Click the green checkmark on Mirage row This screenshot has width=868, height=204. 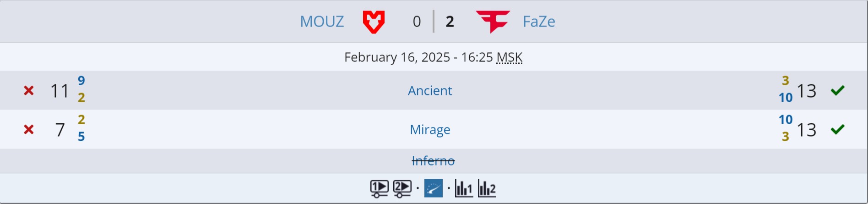coord(837,130)
